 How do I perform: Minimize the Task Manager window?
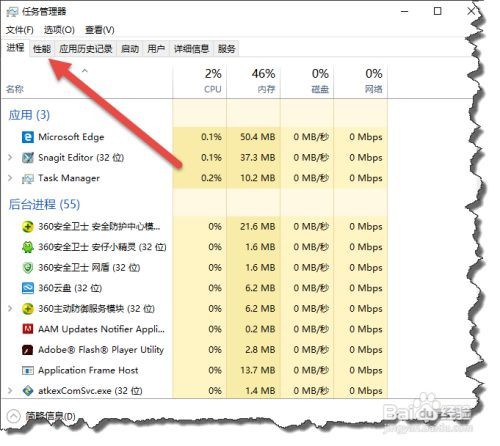404,12
